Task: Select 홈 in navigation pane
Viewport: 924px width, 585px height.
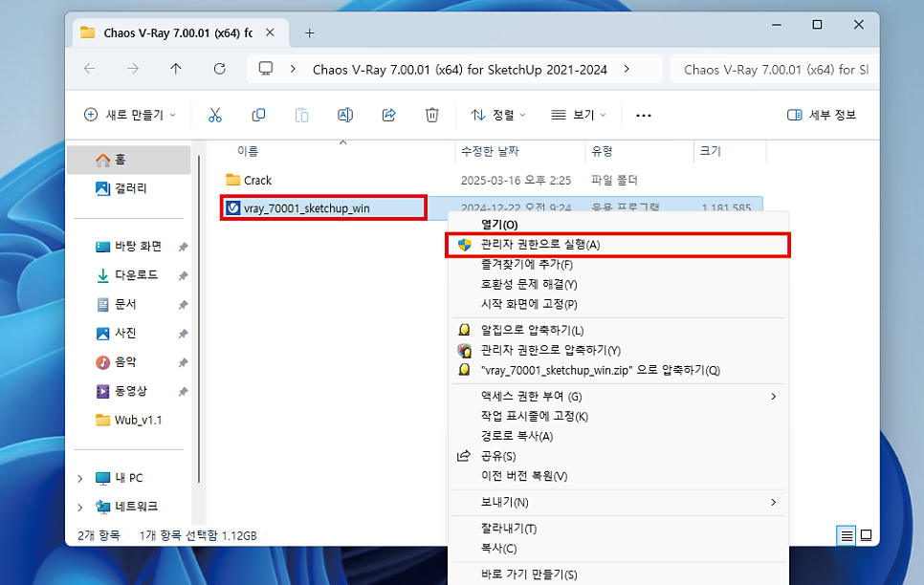Action: (129, 160)
